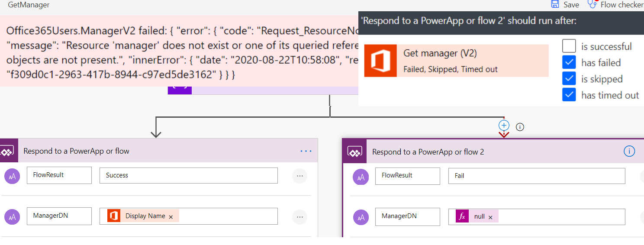Edit FlowResult name field in first response
Viewport: 644px width, 245px height.
59,175
